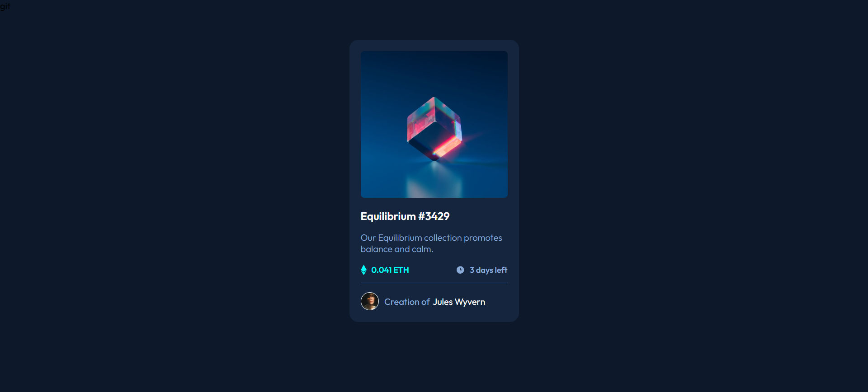868x392 pixels.
Task: Click the clock icon beside days left
Action: coord(460,270)
